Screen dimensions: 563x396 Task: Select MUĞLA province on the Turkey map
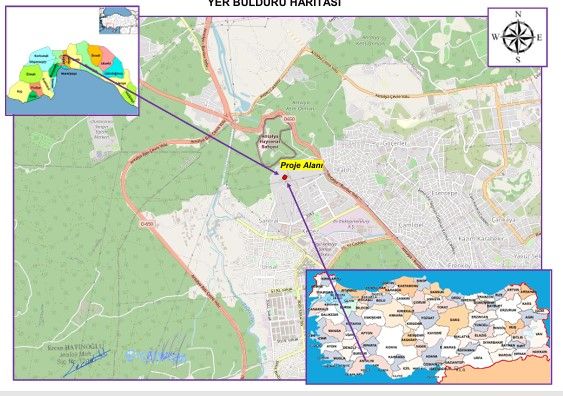pos(339,358)
